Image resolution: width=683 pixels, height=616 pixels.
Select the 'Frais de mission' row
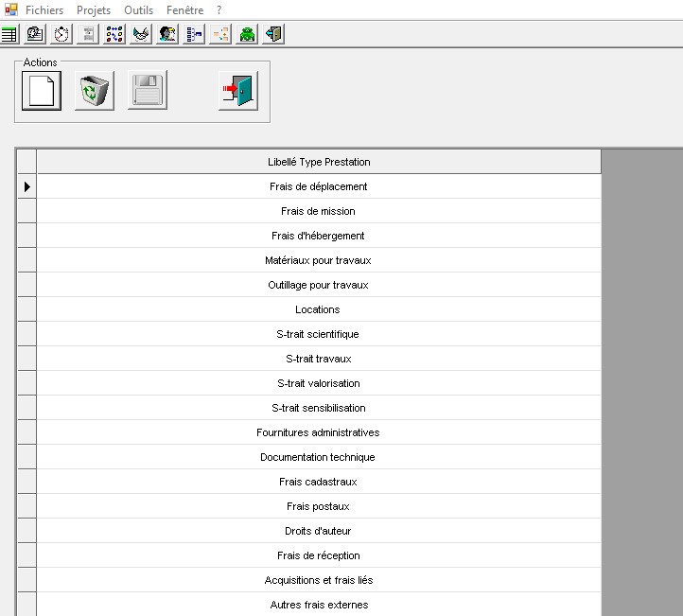pos(319,211)
